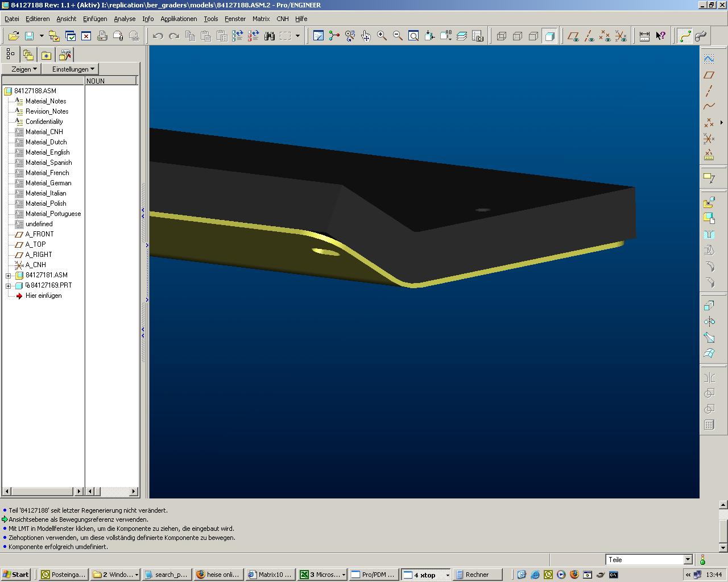Open the Applikationen menu
Image resolution: width=728 pixels, height=582 pixels.
(179, 19)
